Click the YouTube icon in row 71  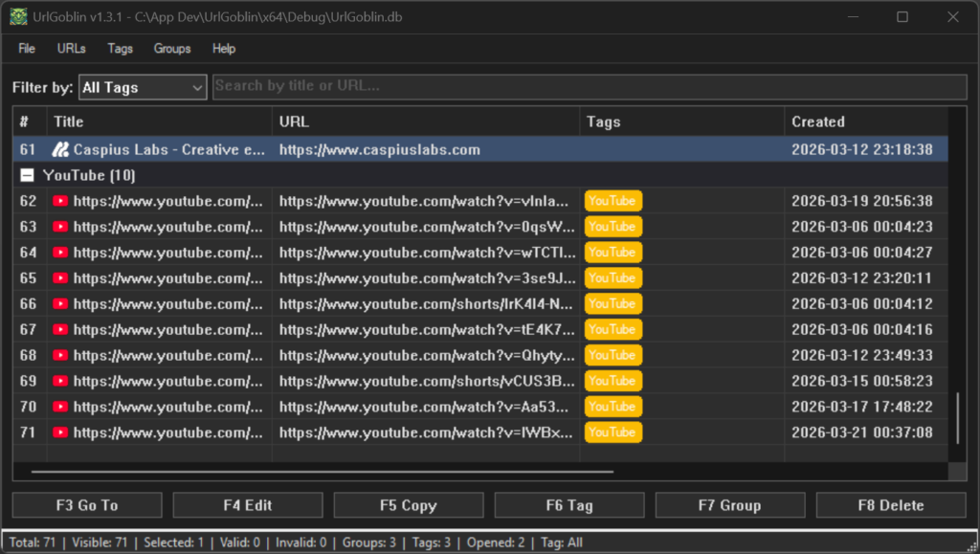tap(61, 432)
